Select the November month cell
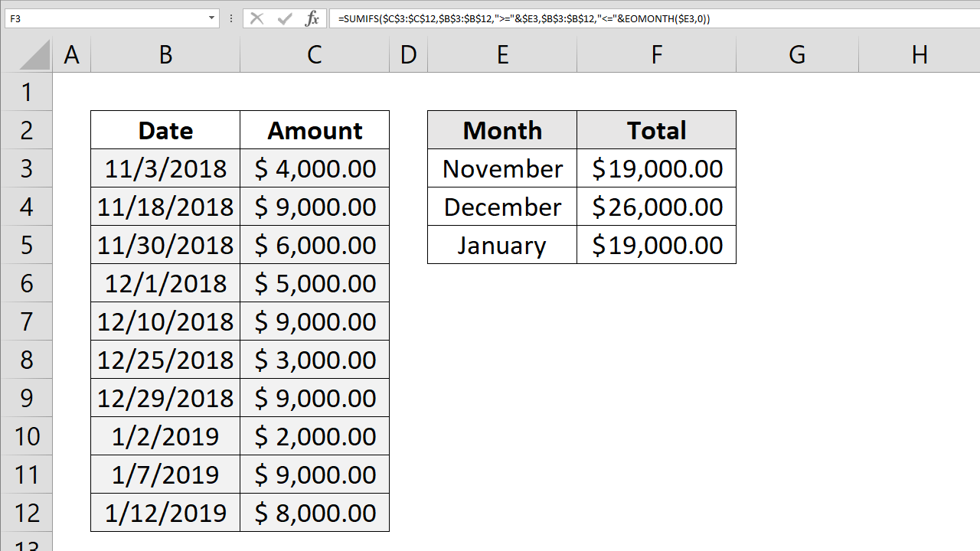 pyautogui.click(x=501, y=168)
